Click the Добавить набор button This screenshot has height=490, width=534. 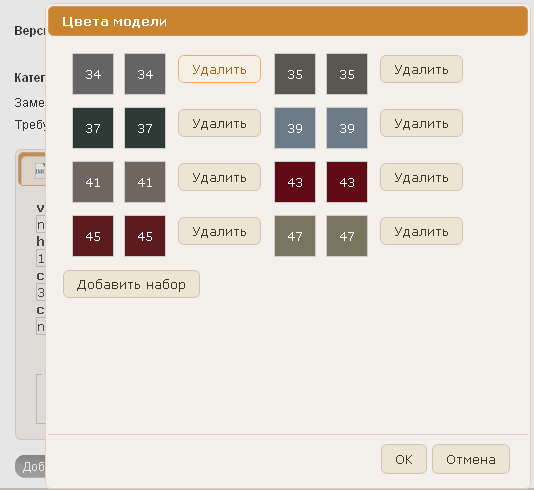click(131, 284)
